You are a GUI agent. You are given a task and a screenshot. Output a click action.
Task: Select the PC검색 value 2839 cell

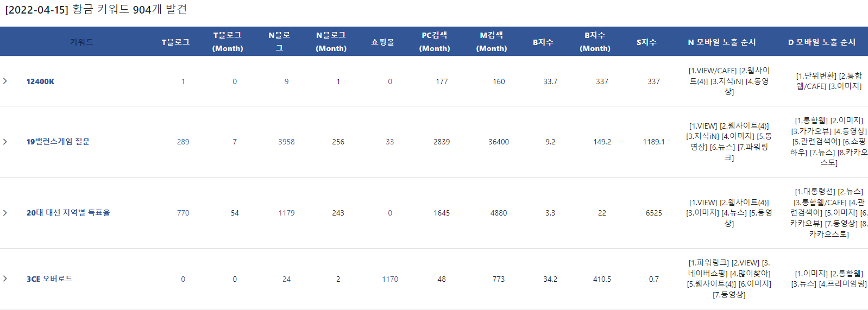(442, 142)
